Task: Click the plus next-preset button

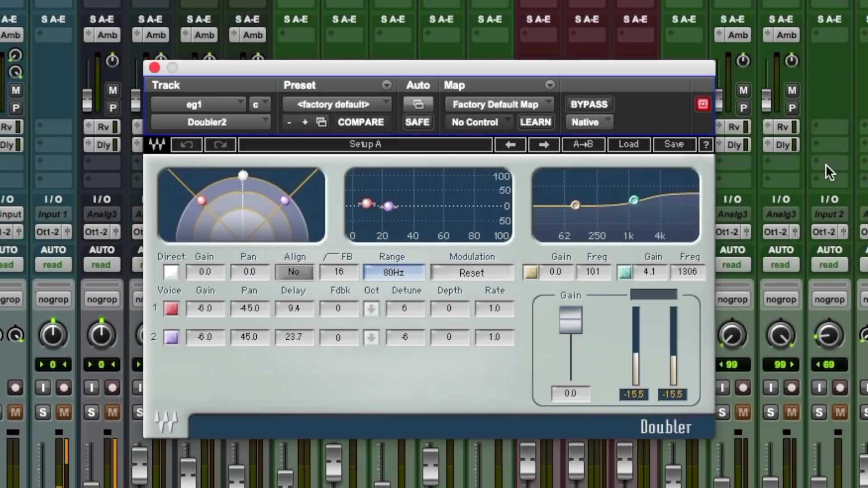Action: coord(305,122)
